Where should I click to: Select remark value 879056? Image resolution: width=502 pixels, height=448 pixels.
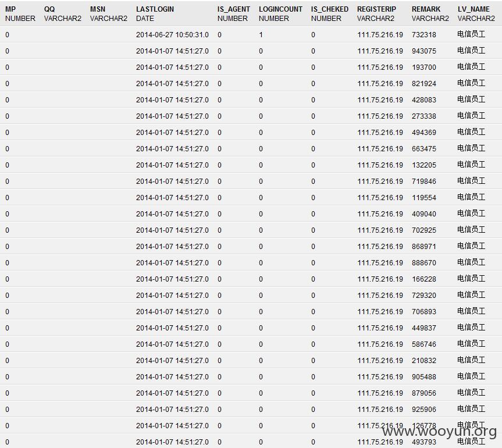(x=424, y=393)
